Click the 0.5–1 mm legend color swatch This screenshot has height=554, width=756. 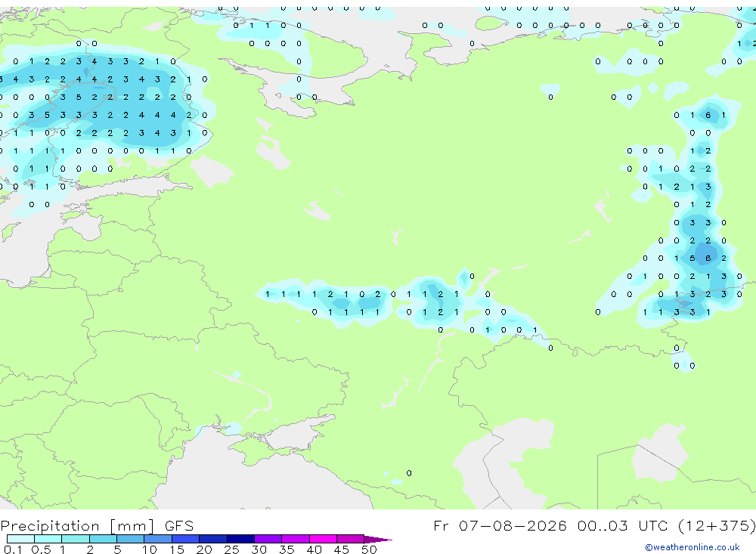(48, 539)
